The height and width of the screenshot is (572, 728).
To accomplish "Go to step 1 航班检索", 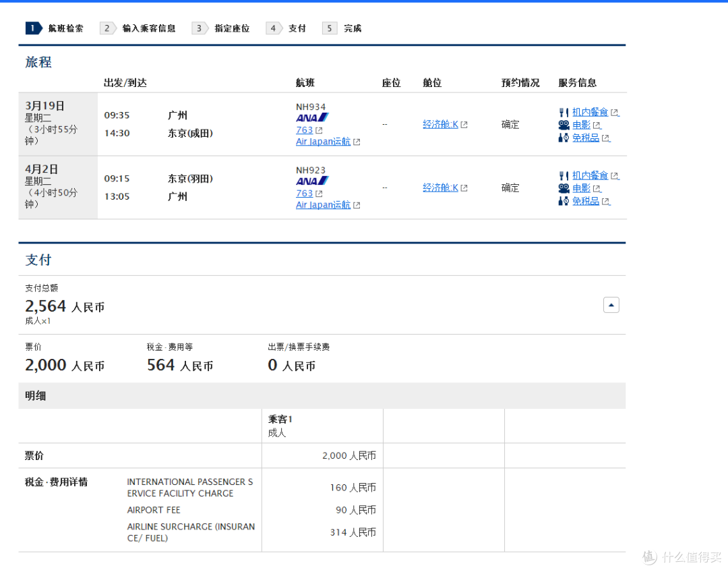I will click(55, 28).
